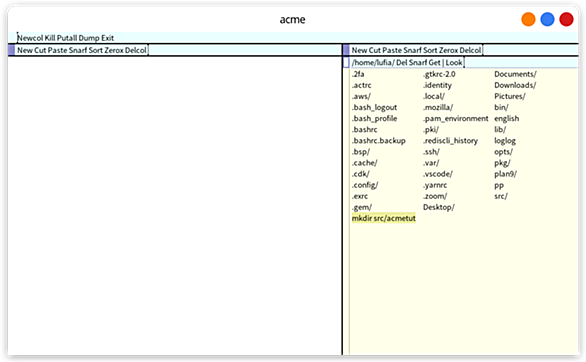Screen dimensions: 586x362
Task: Click the .aws/ directory entry
Action: [x=361, y=96]
